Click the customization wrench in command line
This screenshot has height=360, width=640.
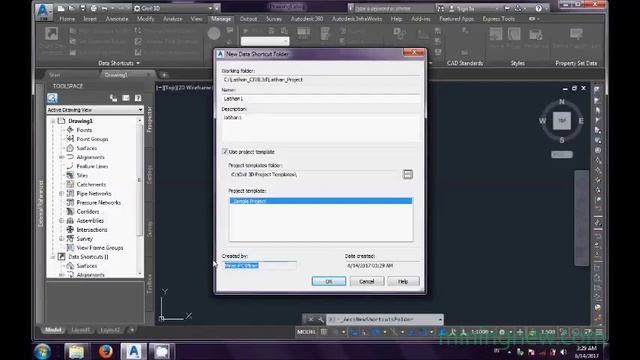(321, 319)
